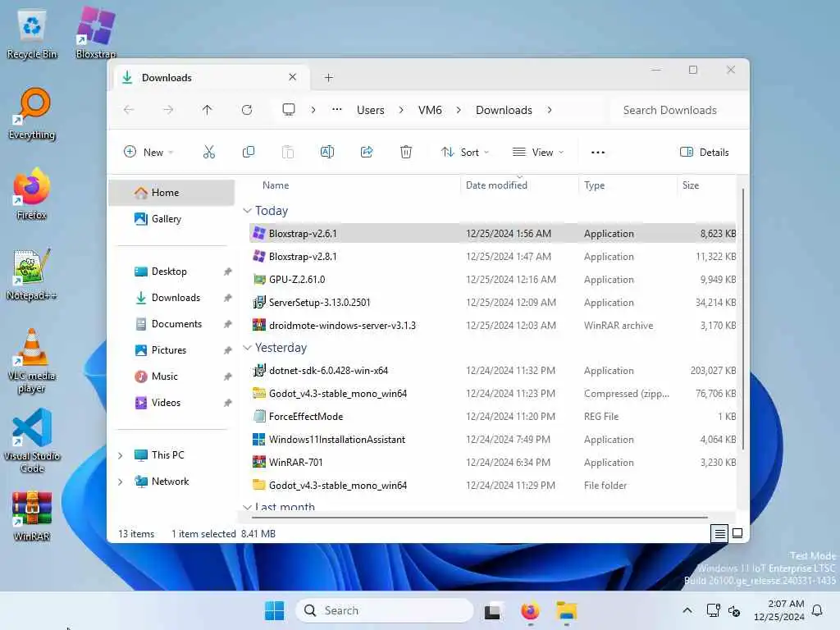840x630 pixels.
Task: Open Firefox from the taskbar
Action: 530,610
